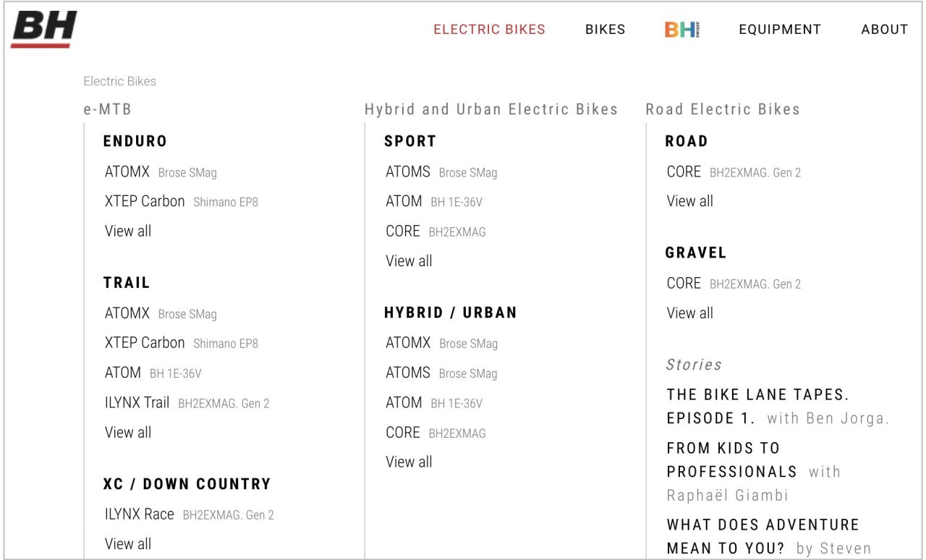926x560 pixels.
Task: Open ILYNX Trail BH2EXMAG Gen 2
Action: [187, 402]
